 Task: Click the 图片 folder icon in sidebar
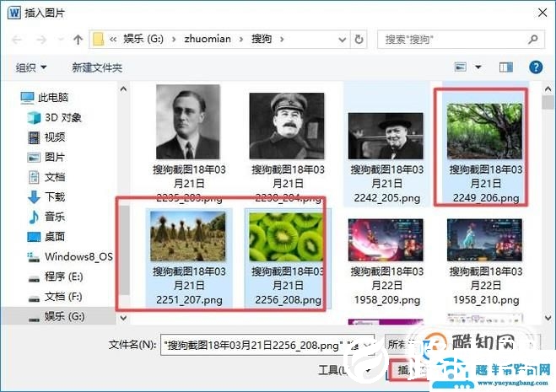pos(34,157)
